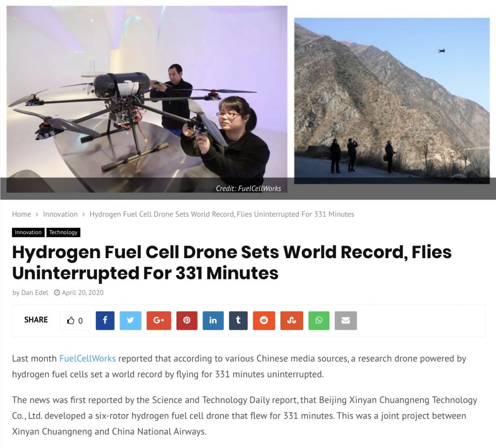Share article on Twitter

pos(130,321)
